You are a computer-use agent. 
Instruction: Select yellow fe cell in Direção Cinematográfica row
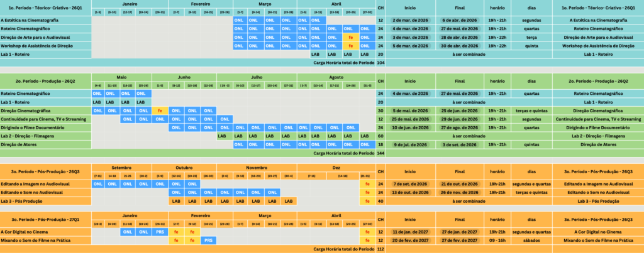[x=160, y=110]
